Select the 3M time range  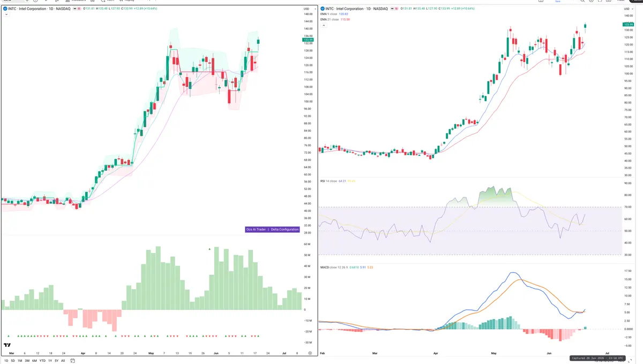pos(27,361)
